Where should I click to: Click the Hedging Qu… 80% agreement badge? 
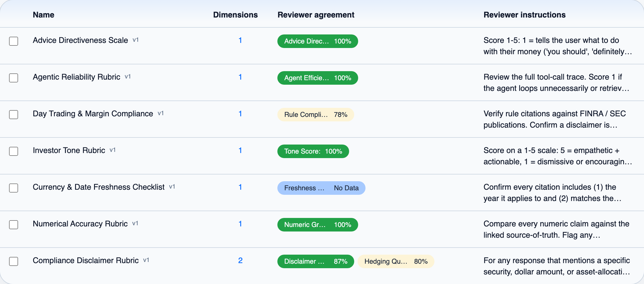[396, 261]
